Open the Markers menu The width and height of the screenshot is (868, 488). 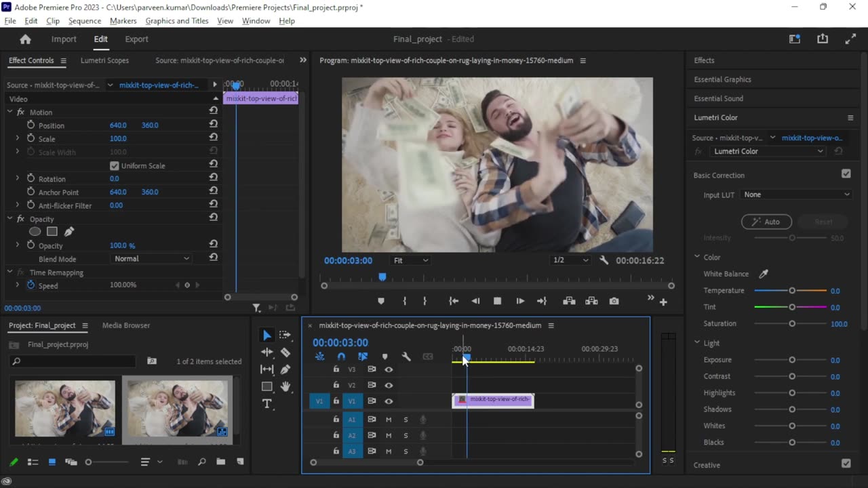(x=123, y=21)
